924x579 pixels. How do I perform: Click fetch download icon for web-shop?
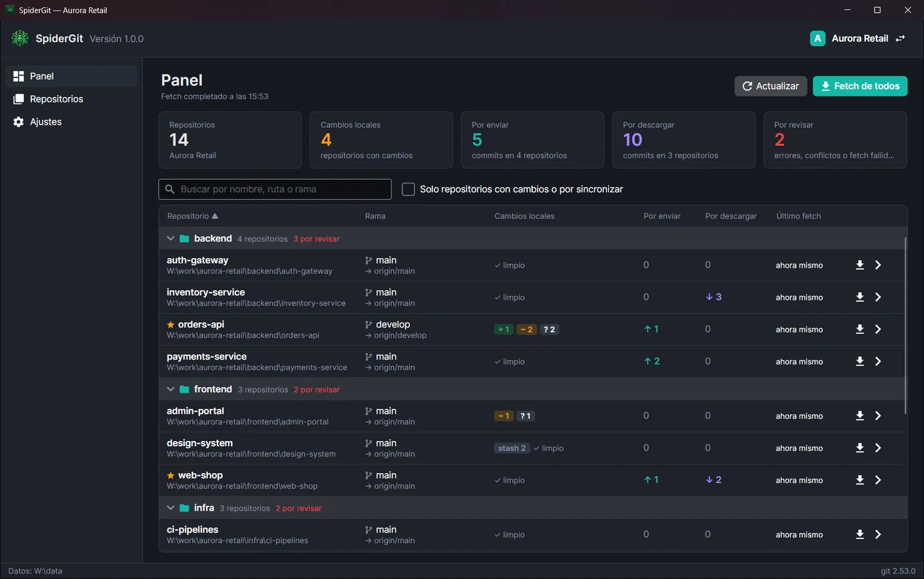click(x=860, y=480)
